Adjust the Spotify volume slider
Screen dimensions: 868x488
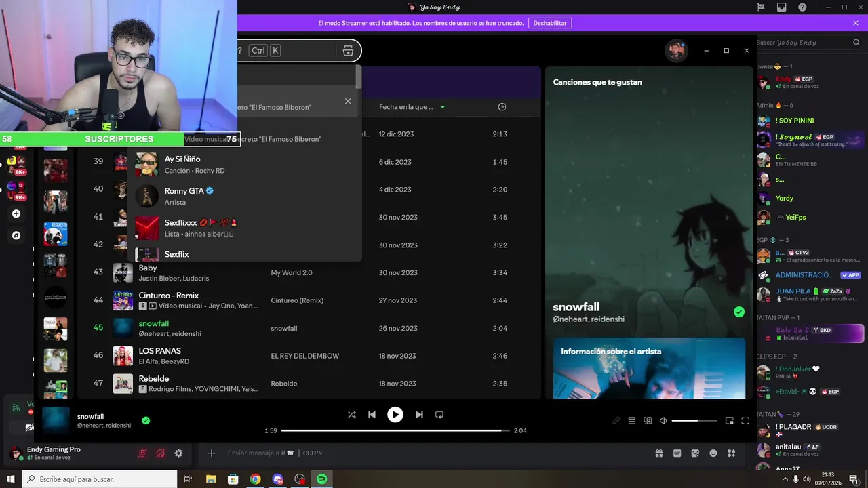pyautogui.click(x=694, y=421)
